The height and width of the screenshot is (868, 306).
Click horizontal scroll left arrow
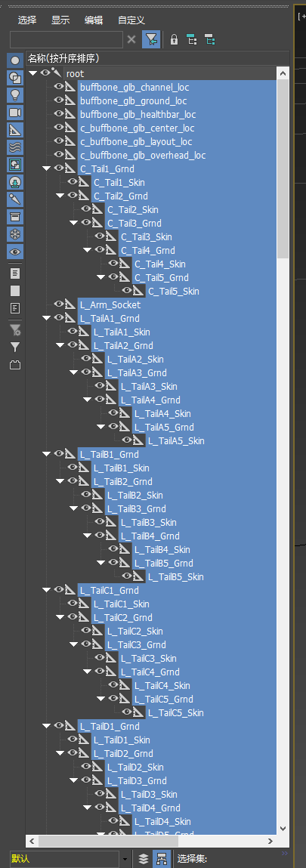tap(32, 842)
